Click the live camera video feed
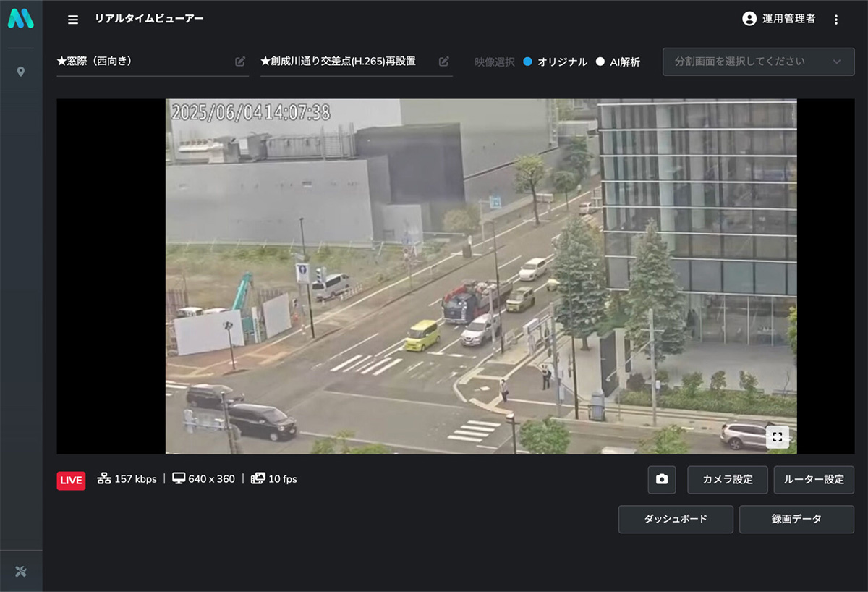This screenshot has height=592, width=868. click(x=481, y=276)
